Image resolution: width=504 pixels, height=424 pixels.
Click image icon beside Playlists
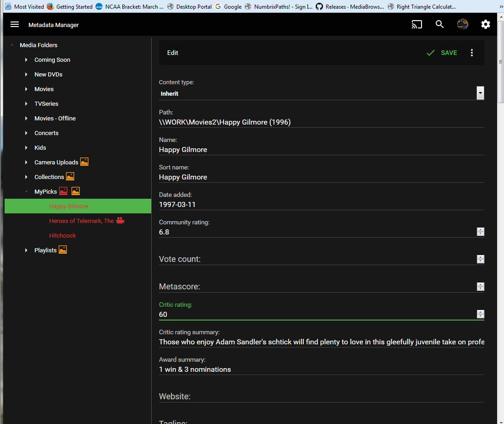pyautogui.click(x=63, y=250)
